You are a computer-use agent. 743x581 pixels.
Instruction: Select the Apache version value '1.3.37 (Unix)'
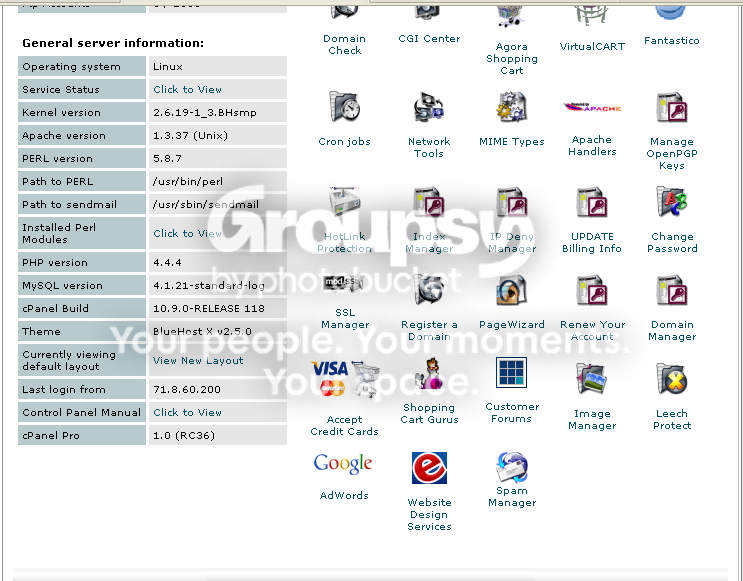pyautogui.click(x=190, y=136)
